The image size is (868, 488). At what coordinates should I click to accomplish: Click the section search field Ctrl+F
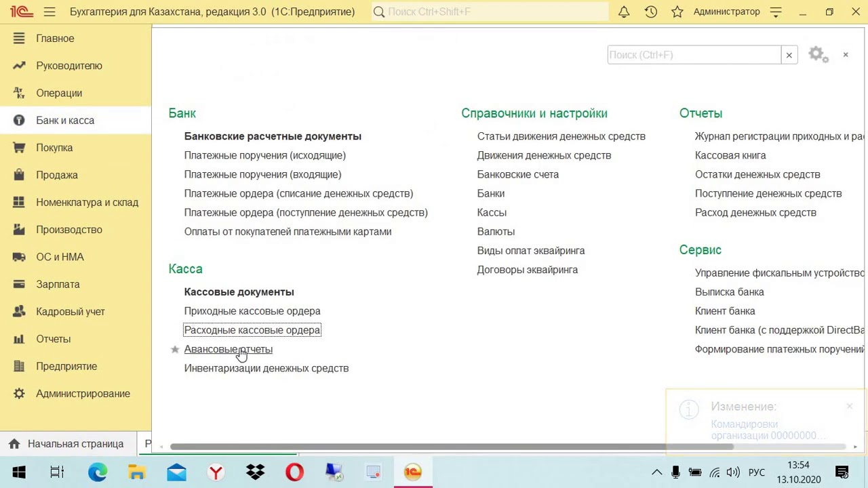coord(694,55)
